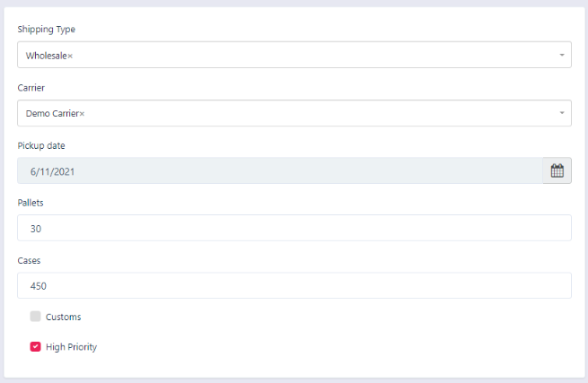This screenshot has width=588, height=383.
Task: Click the Pickup date field label
Action: pyautogui.click(x=41, y=145)
